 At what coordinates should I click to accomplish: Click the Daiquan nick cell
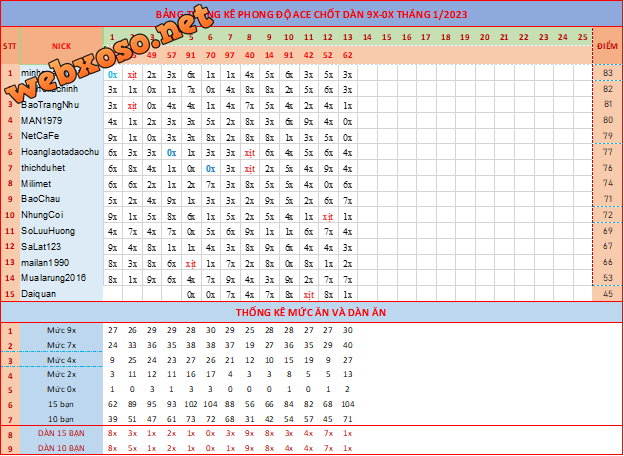(61, 294)
